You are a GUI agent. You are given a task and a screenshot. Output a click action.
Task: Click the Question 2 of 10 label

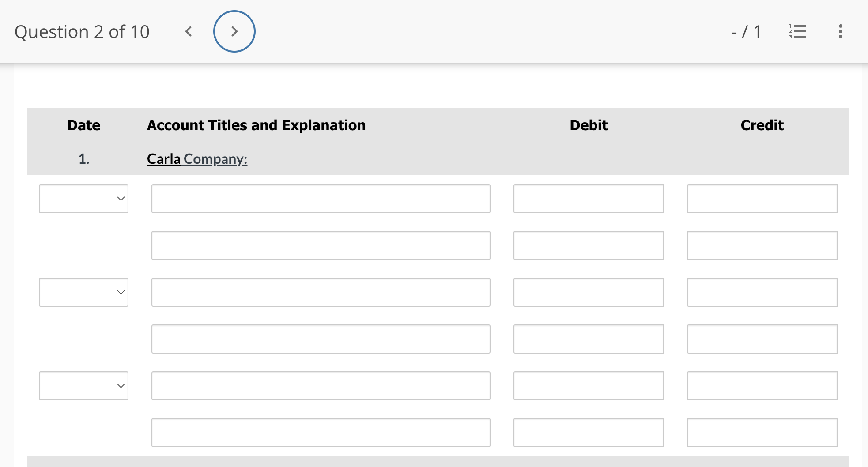pos(82,31)
